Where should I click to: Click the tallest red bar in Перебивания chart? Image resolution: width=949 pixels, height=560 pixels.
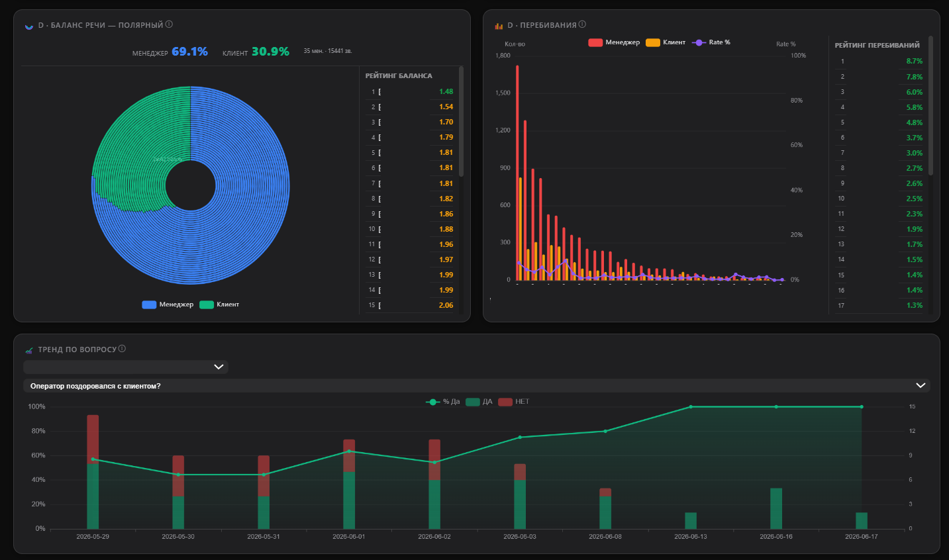click(x=517, y=172)
